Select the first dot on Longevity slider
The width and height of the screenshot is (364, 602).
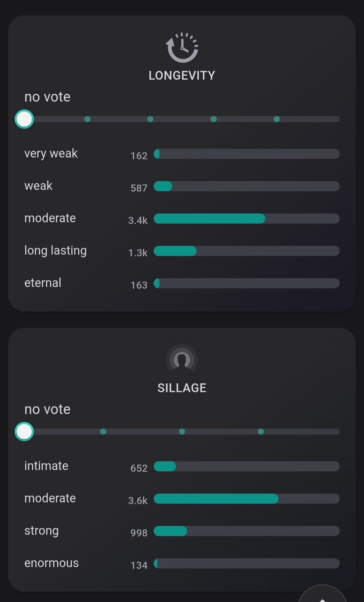[x=87, y=119]
